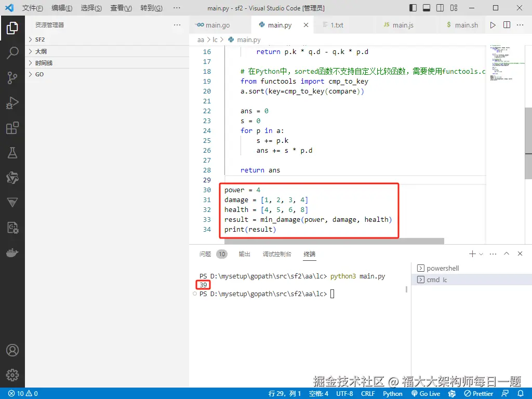Viewport: 532px width, 399px height.
Task: Show the 终端 terminal panel tab
Action: click(x=310, y=254)
